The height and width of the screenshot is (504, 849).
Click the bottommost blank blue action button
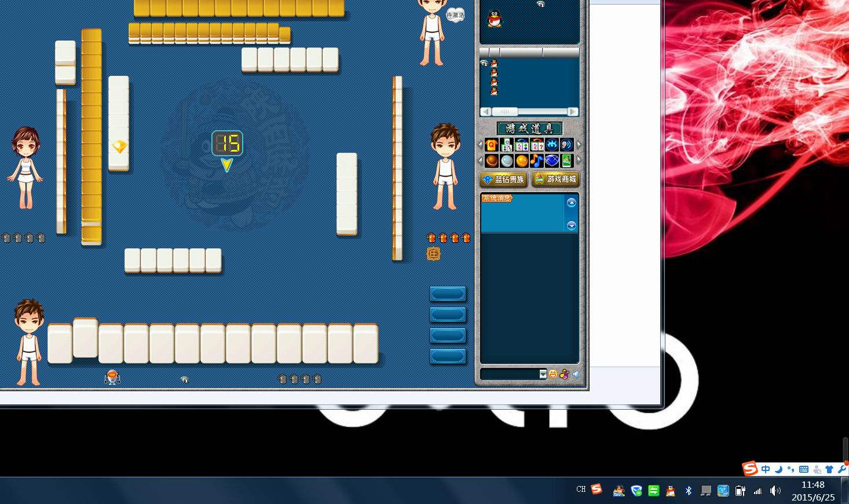[448, 356]
